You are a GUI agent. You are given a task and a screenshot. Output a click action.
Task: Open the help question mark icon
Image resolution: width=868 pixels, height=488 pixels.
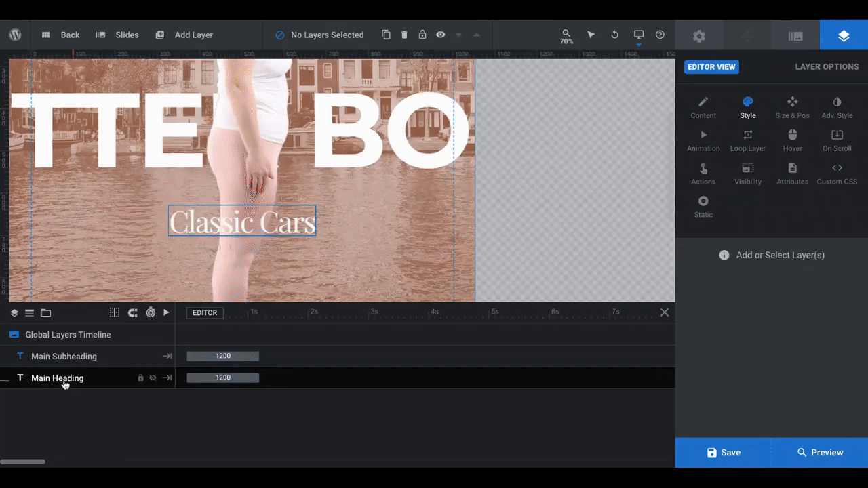click(660, 35)
